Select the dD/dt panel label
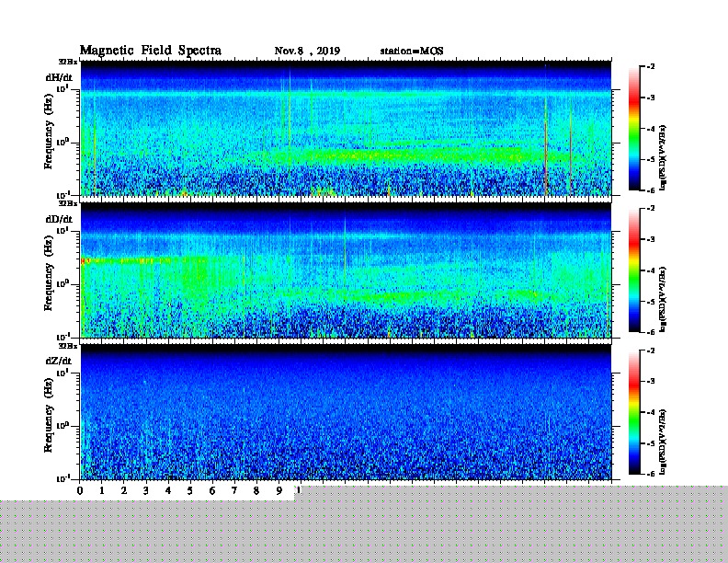 click(x=59, y=219)
